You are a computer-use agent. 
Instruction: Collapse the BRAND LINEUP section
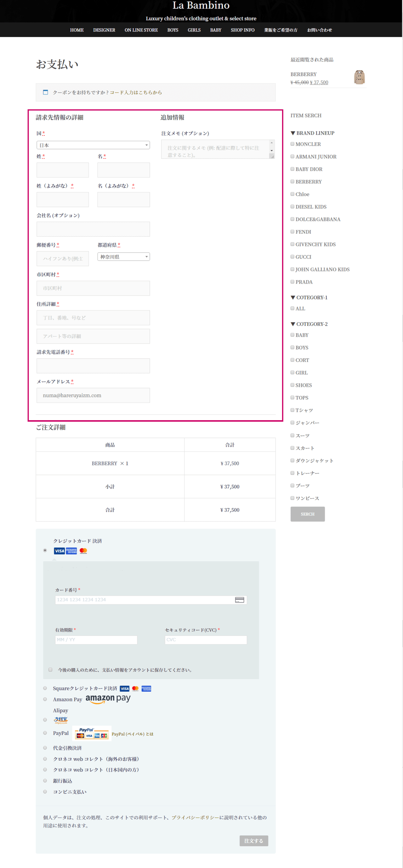(312, 133)
